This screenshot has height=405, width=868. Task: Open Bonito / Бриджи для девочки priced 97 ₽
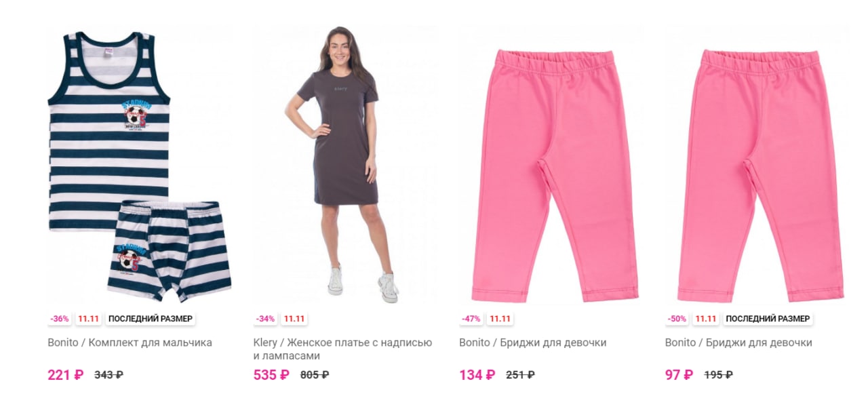coord(738,343)
